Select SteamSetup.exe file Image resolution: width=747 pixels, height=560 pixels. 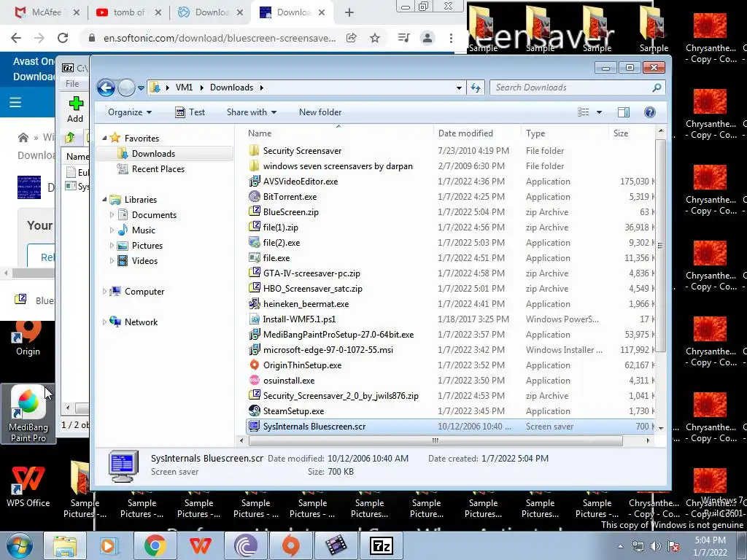(293, 411)
